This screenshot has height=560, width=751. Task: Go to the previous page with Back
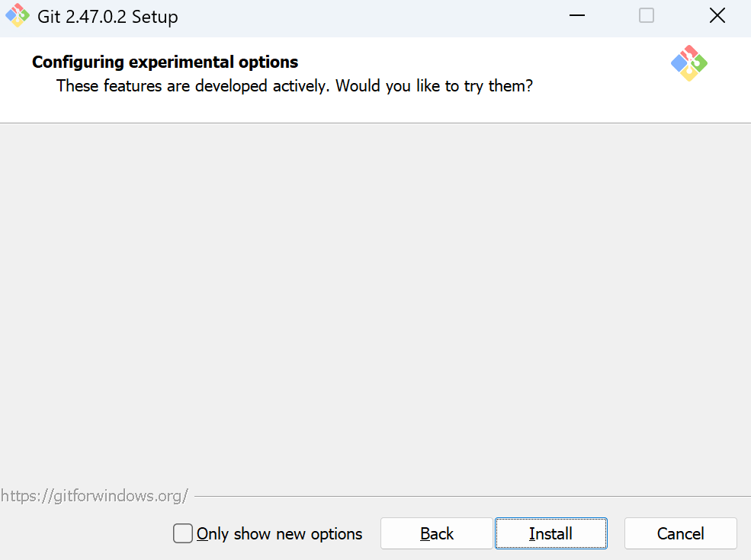tap(437, 533)
